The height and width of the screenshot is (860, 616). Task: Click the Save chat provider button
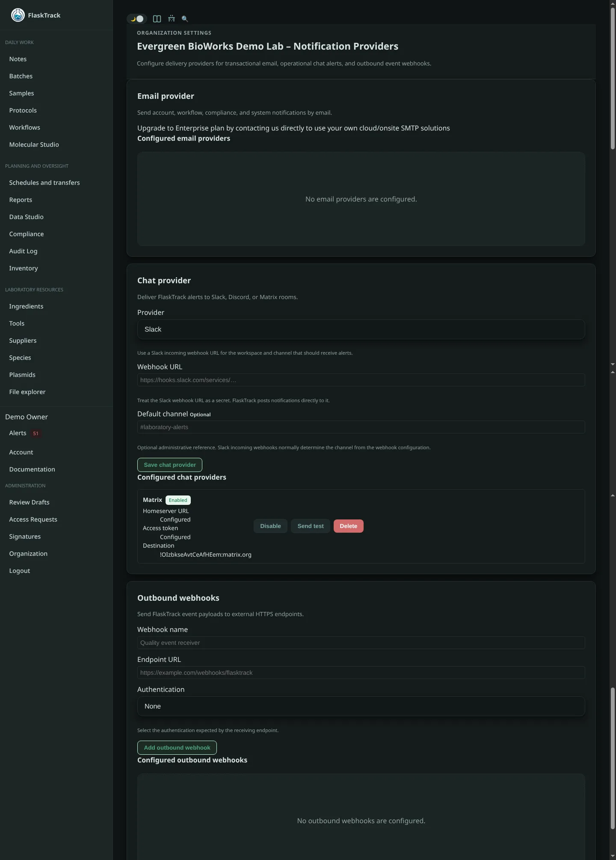point(170,465)
